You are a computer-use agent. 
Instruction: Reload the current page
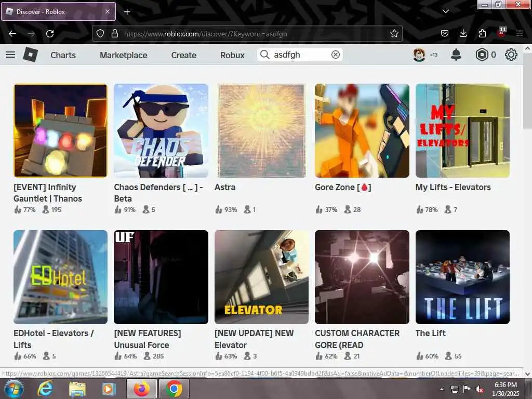click(x=50, y=34)
